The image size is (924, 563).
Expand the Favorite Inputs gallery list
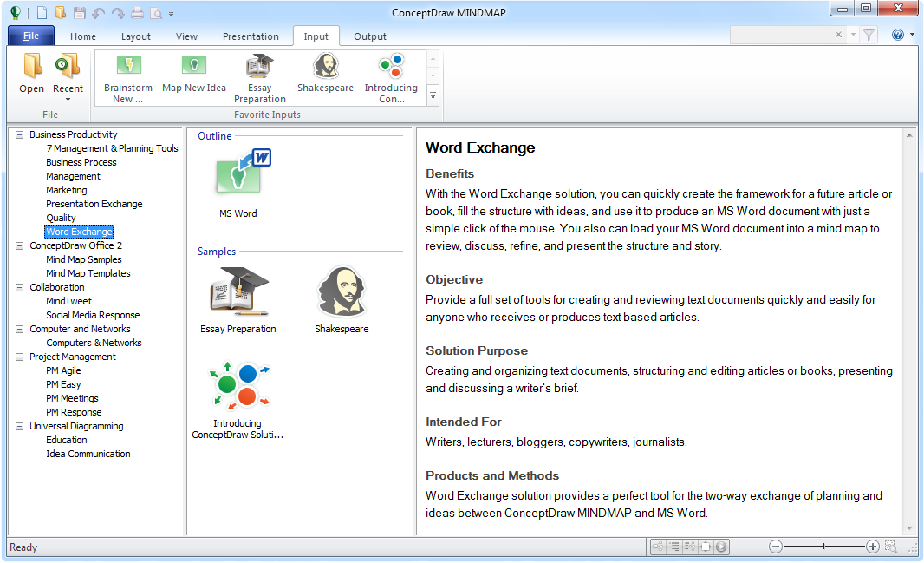(433, 95)
